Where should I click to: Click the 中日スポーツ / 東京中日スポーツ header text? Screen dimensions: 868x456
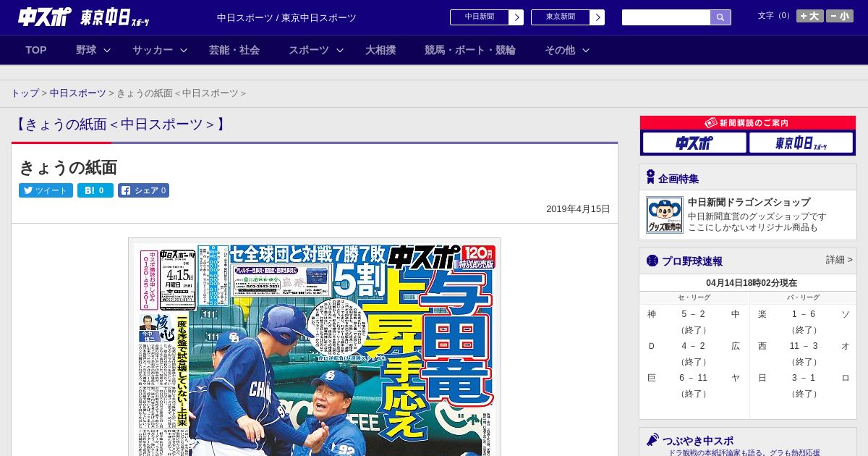[286, 17]
